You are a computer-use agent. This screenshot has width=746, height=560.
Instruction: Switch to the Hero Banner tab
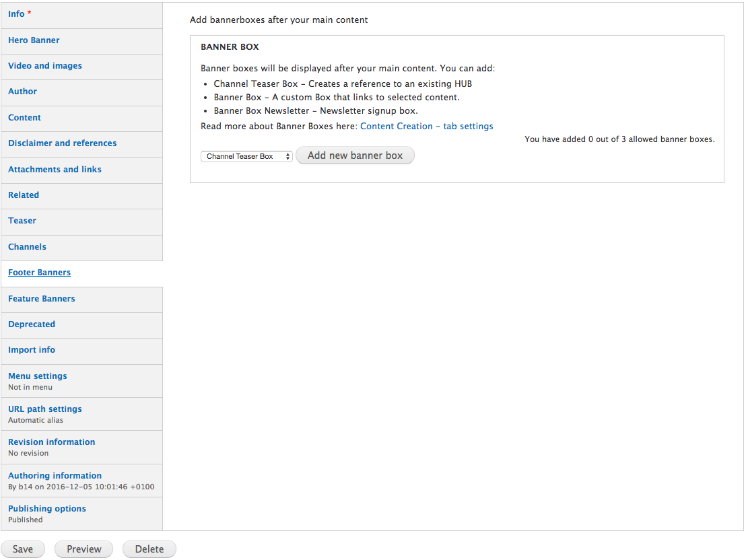(x=34, y=40)
